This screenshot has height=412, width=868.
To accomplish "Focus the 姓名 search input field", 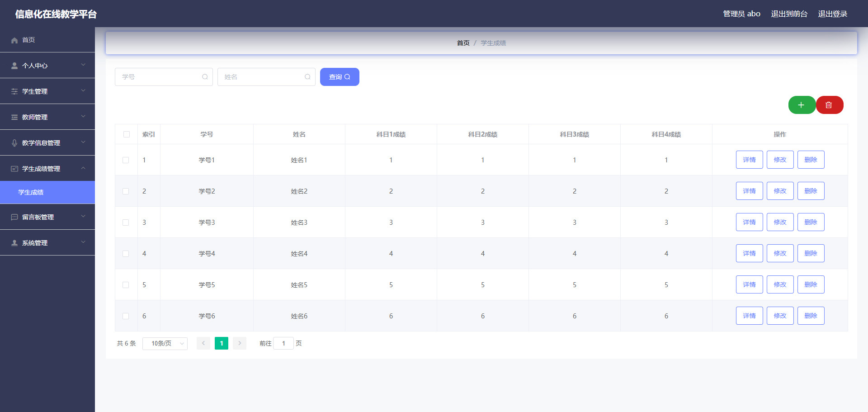I will click(x=266, y=77).
